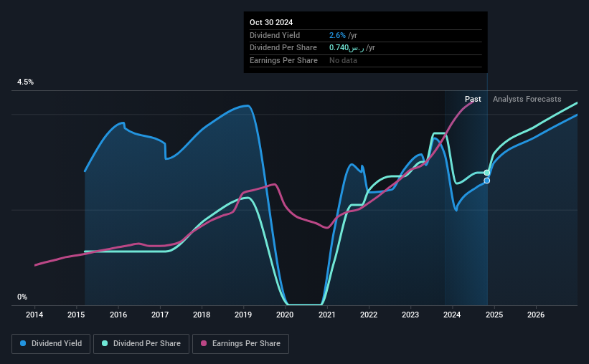Click the 2020 x-axis label
This screenshot has height=364, width=589.
click(x=285, y=315)
